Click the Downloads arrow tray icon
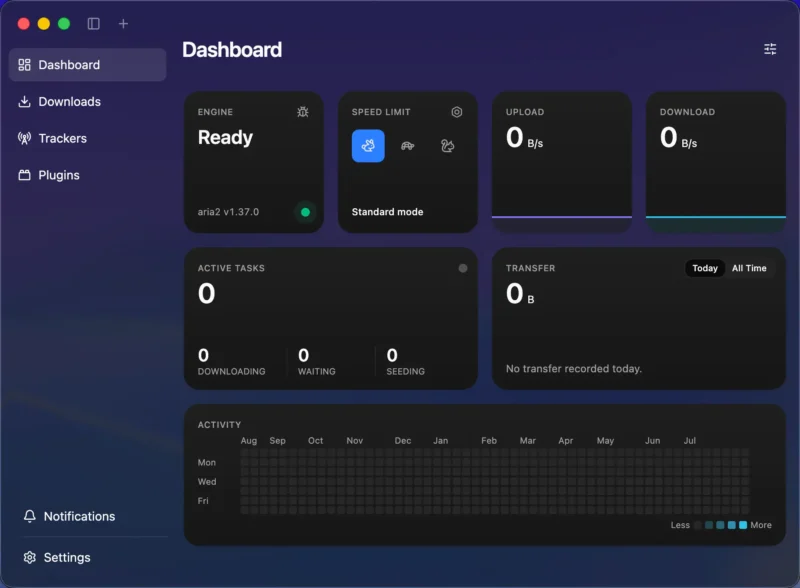The width and height of the screenshot is (800, 588). click(24, 102)
